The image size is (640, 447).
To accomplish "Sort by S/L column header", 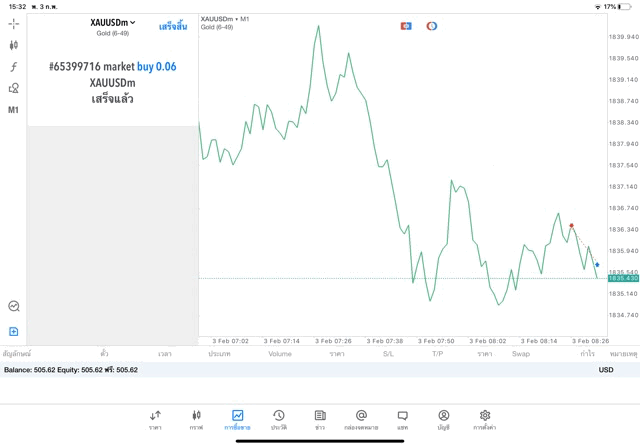I will [x=388, y=354].
